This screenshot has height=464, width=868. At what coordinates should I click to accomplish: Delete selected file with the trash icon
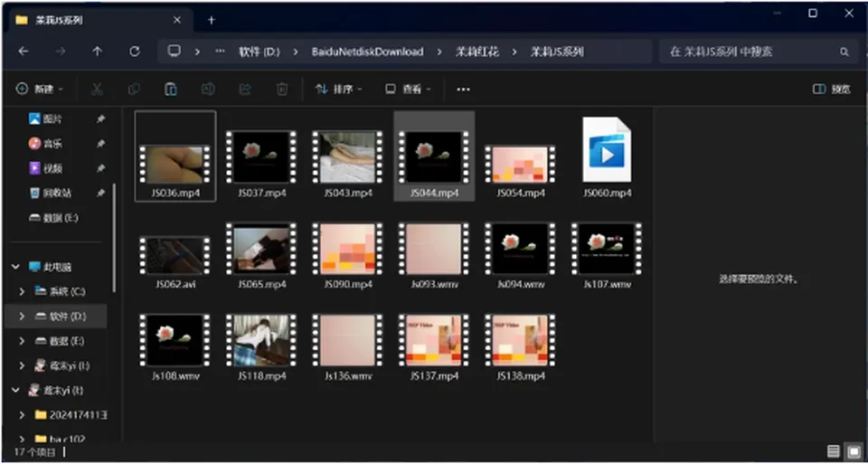click(282, 90)
